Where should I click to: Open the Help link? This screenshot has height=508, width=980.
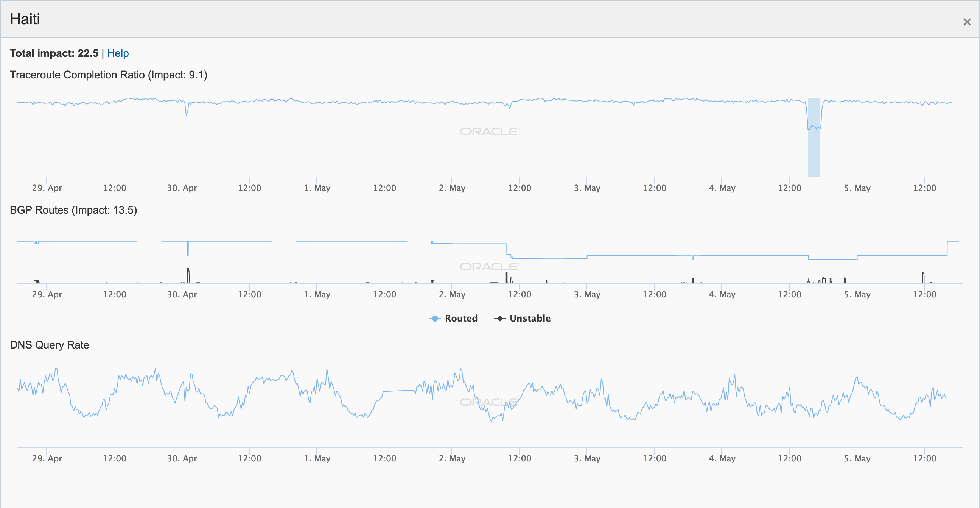(118, 53)
